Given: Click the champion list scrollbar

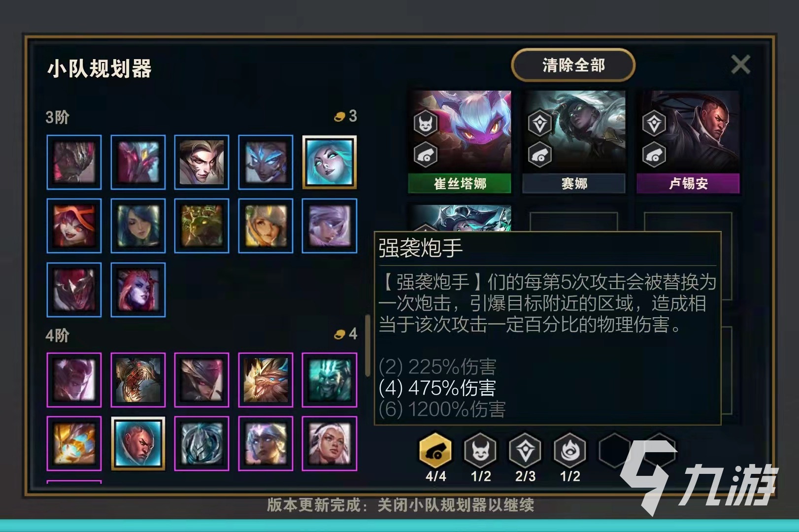Looking at the screenshot, I should [x=367, y=345].
